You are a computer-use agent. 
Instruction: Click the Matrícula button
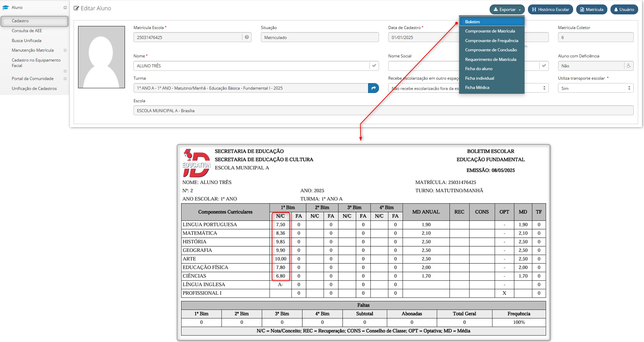coord(592,10)
